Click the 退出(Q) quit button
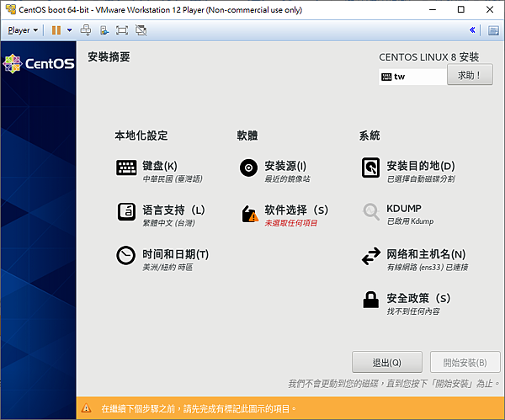Screen dimensions: 505x420 click(x=387, y=363)
